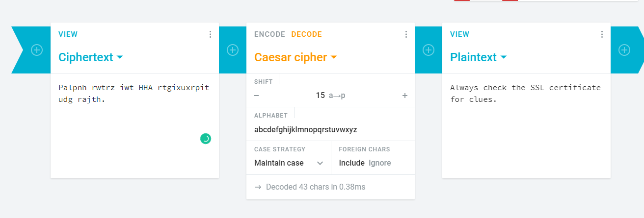The width and height of the screenshot is (644, 218).
Task: Click the alphabet input field
Action: [330, 130]
